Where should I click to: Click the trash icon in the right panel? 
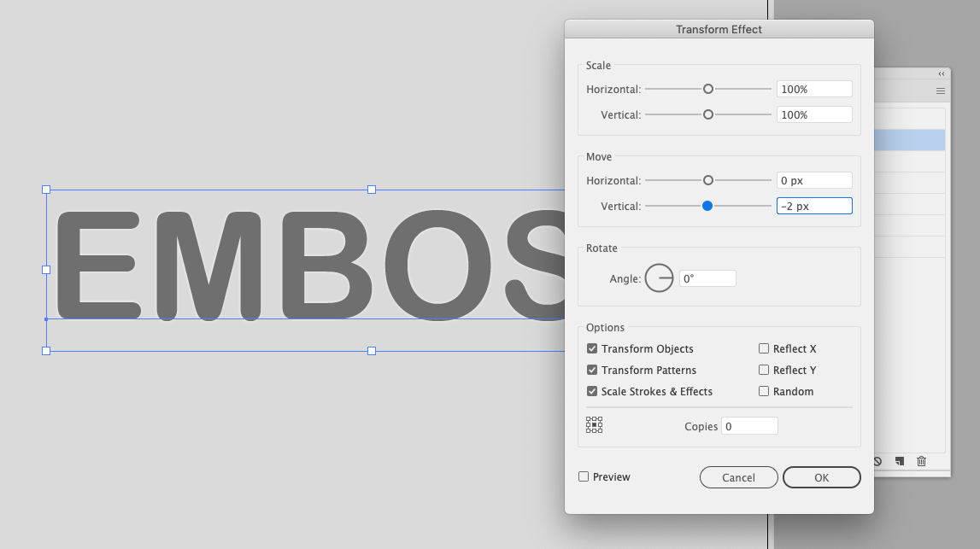pyautogui.click(x=921, y=461)
